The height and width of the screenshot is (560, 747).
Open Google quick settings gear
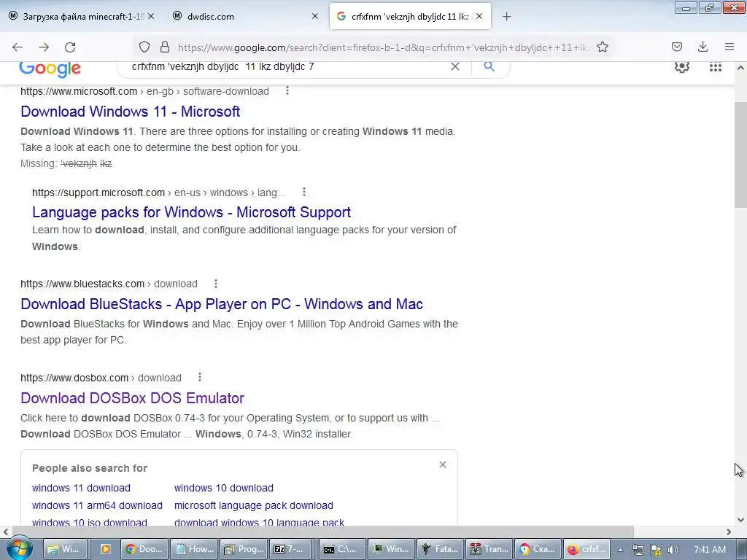682,67
